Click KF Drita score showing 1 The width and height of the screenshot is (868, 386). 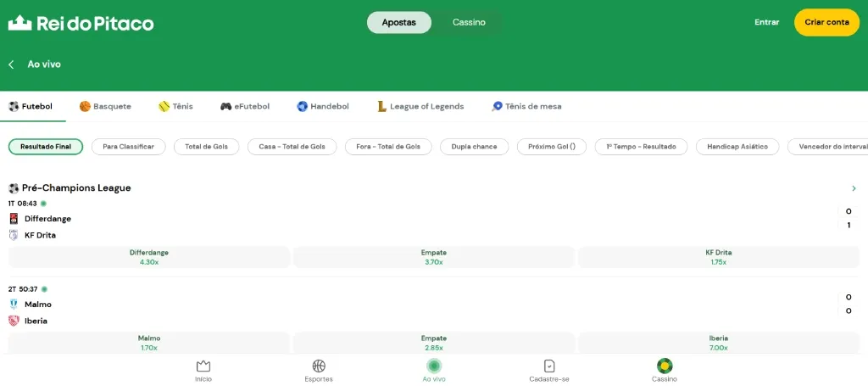[849, 226]
